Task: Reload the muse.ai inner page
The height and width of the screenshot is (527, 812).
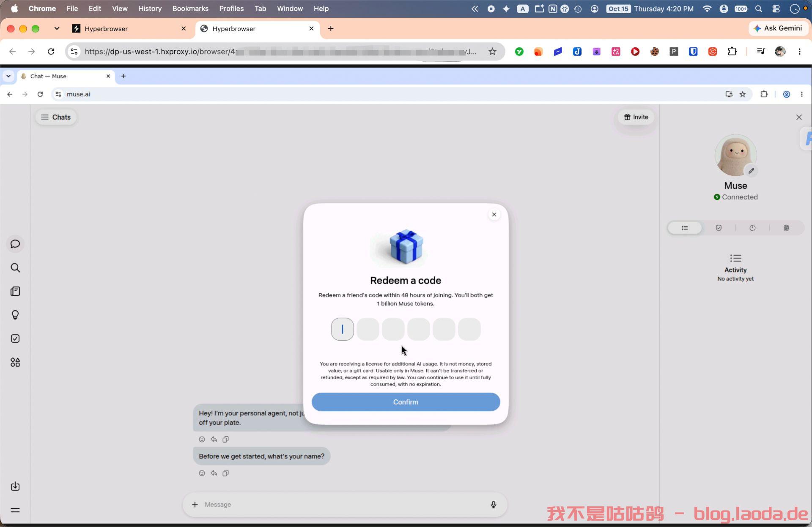Action: pyautogui.click(x=40, y=94)
